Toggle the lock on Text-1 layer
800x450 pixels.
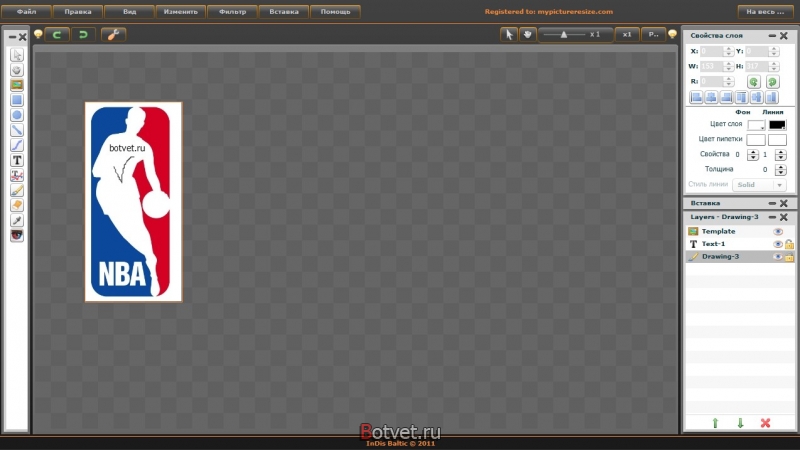tap(789, 244)
